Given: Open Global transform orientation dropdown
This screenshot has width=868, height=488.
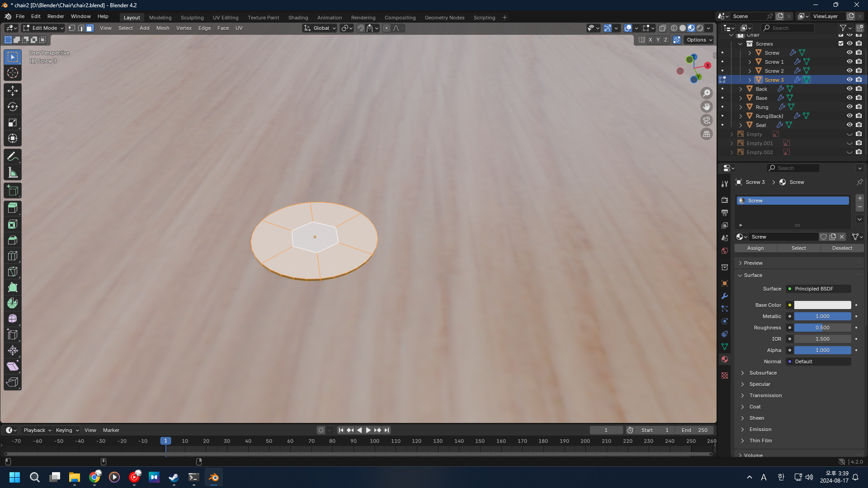Looking at the screenshot, I should pos(320,28).
